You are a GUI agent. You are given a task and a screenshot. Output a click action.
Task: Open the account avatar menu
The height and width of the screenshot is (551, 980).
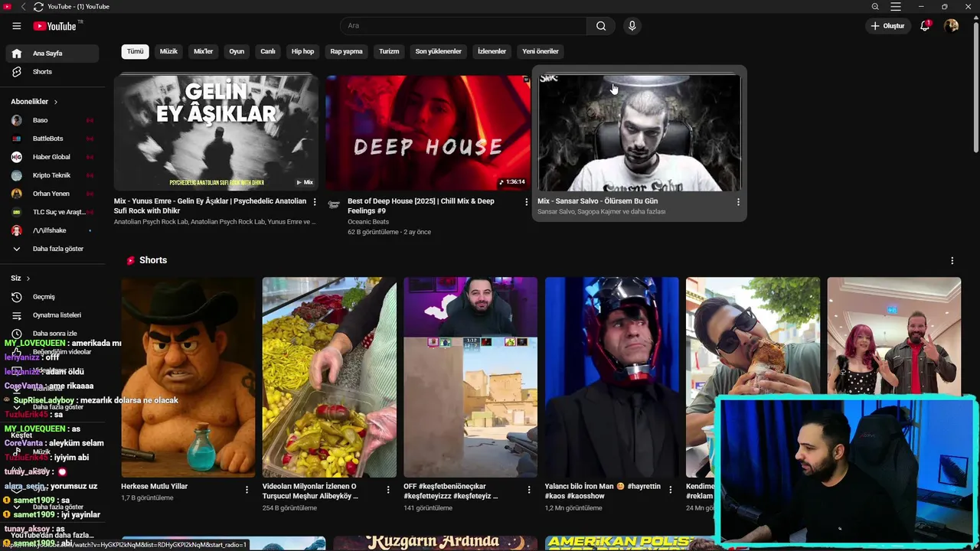point(951,26)
